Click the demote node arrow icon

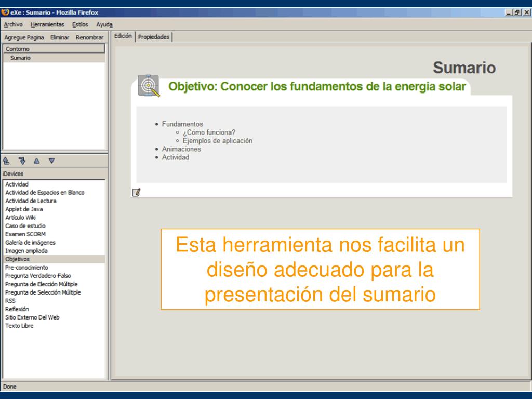[x=22, y=161]
